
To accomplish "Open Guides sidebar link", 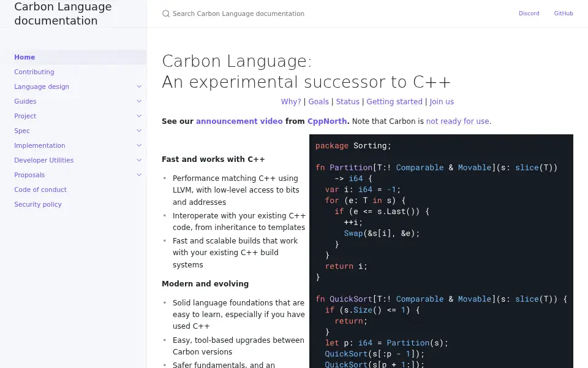I will pyautogui.click(x=25, y=101).
